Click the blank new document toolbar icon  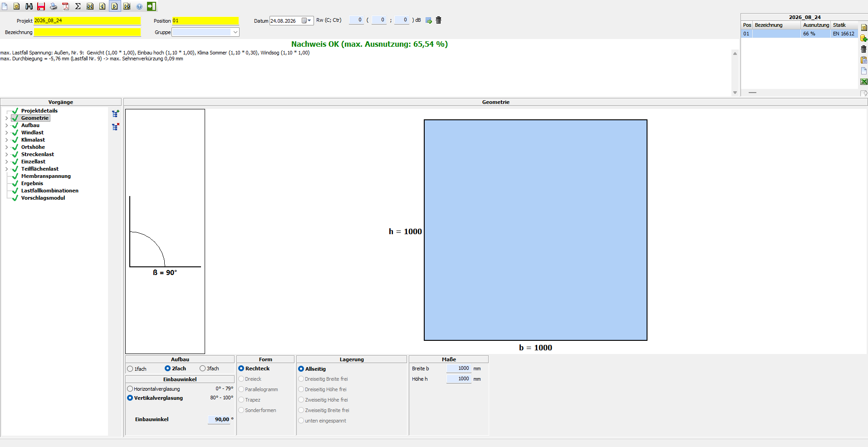(5, 6)
